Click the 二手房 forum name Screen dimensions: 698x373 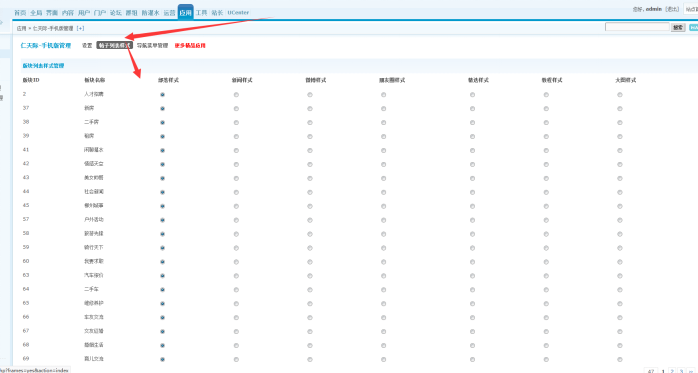pyautogui.click(x=91, y=122)
